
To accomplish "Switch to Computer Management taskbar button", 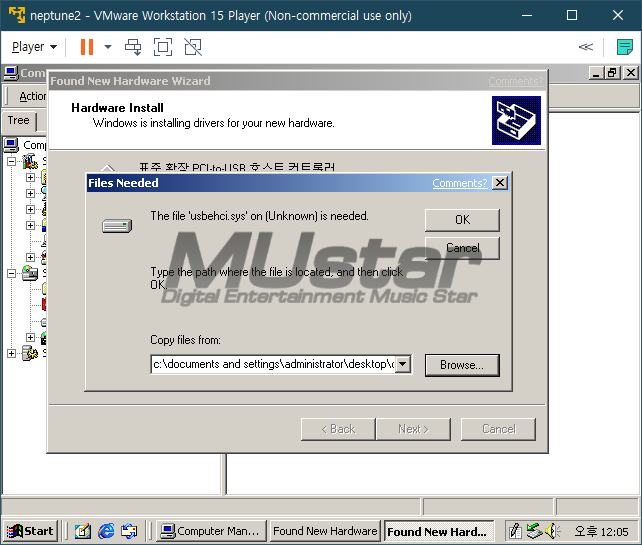I will pyautogui.click(x=211, y=531).
